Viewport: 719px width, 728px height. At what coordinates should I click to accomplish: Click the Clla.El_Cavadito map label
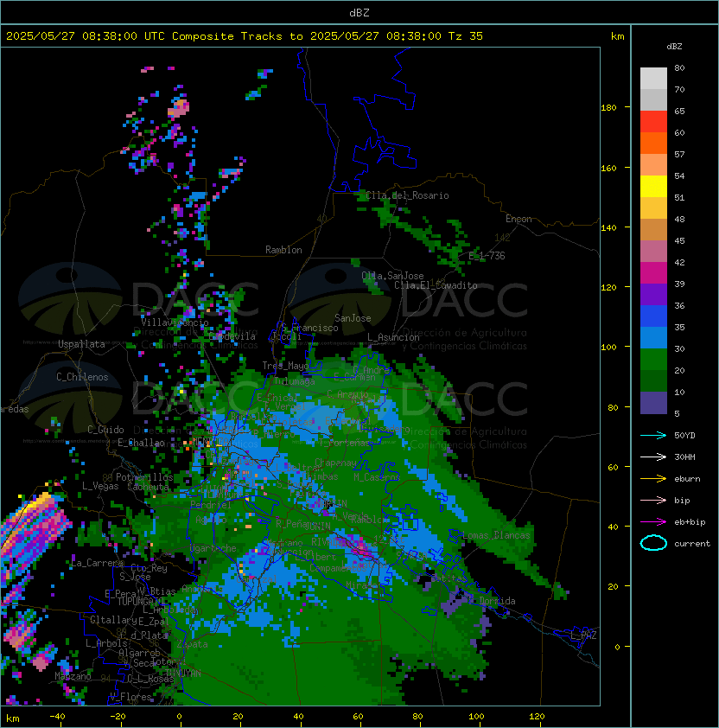click(436, 285)
